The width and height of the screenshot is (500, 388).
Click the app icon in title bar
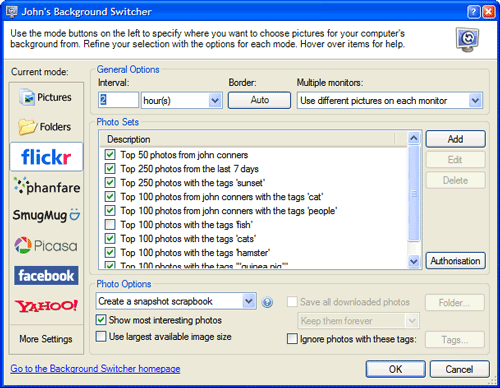(12, 12)
